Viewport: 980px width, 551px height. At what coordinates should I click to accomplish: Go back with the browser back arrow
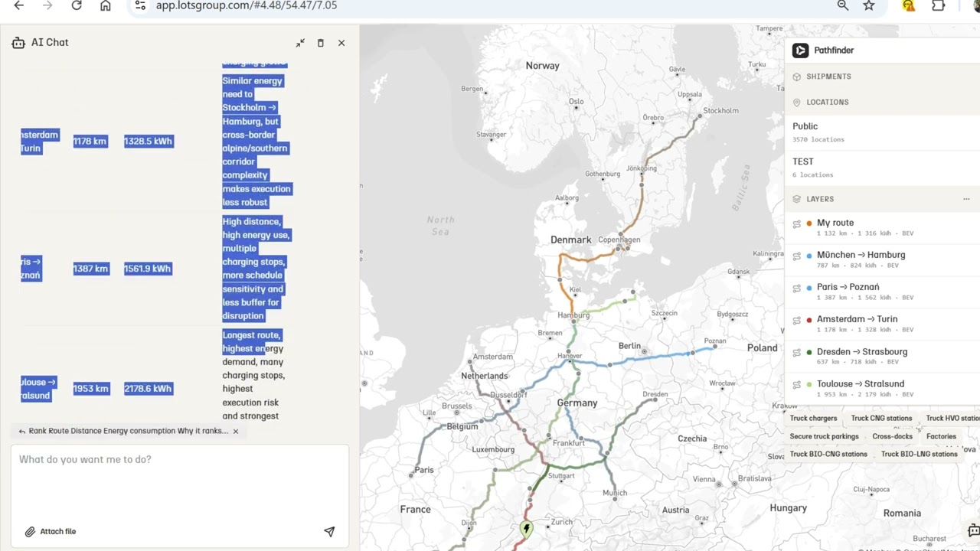[18, 5]
